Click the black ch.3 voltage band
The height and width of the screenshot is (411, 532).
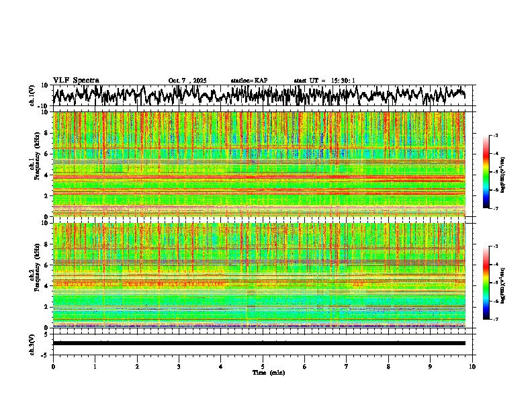(x=259, y=343)
